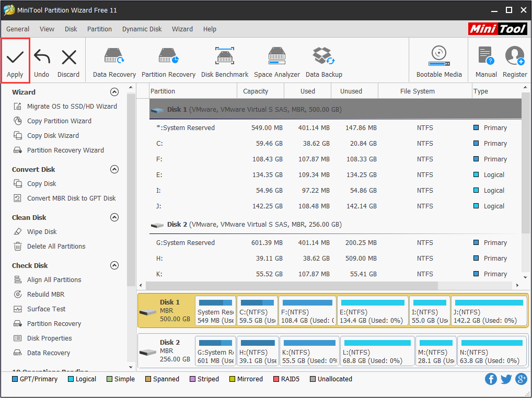Sort by the File System column header
The image size is (532, 398).
pos(425,91)
